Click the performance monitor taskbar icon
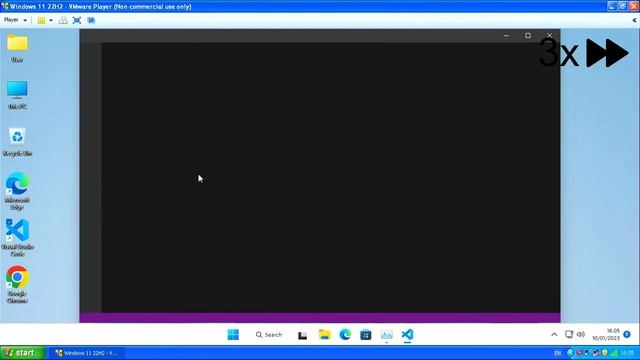This screenshot has height=360, width=640. pos(387,335)
